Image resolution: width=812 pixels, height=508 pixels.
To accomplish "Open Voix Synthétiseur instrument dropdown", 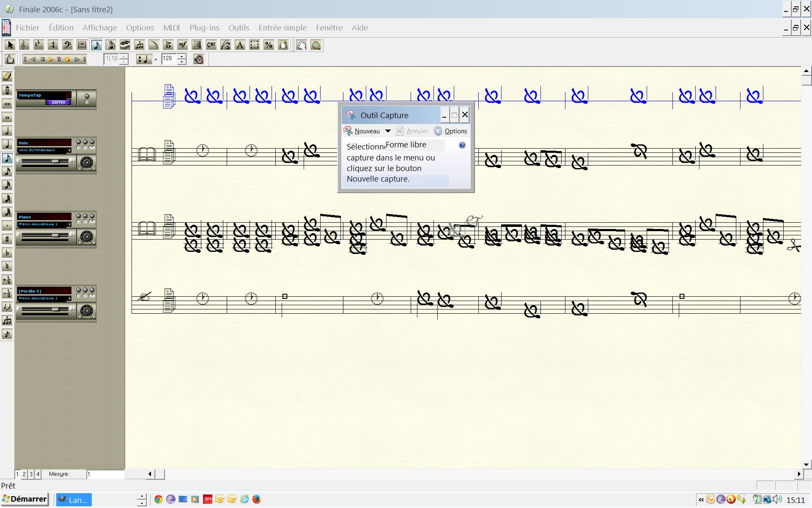I will (69, 150).
